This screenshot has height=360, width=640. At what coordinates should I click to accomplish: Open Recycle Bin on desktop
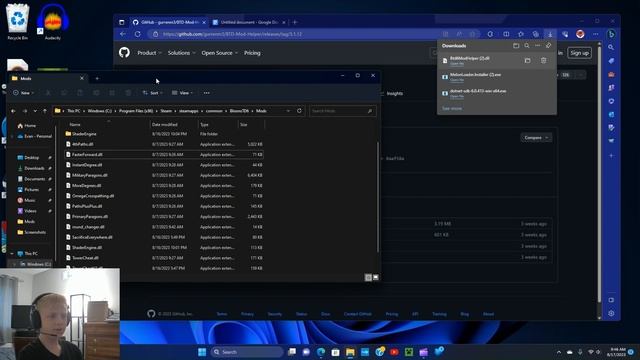click(18, 22)
